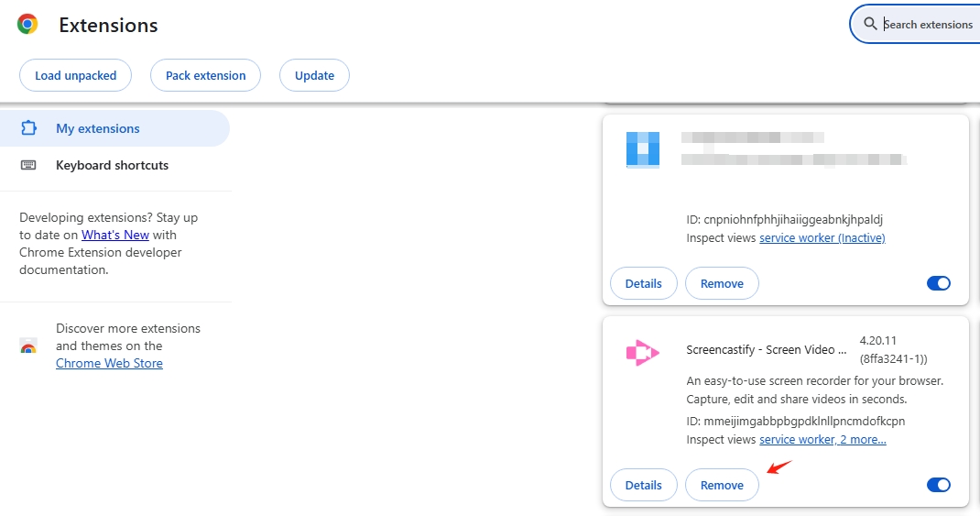Click the Developing extensions paragraph
The image size is (980, 516).
[109, 243]
